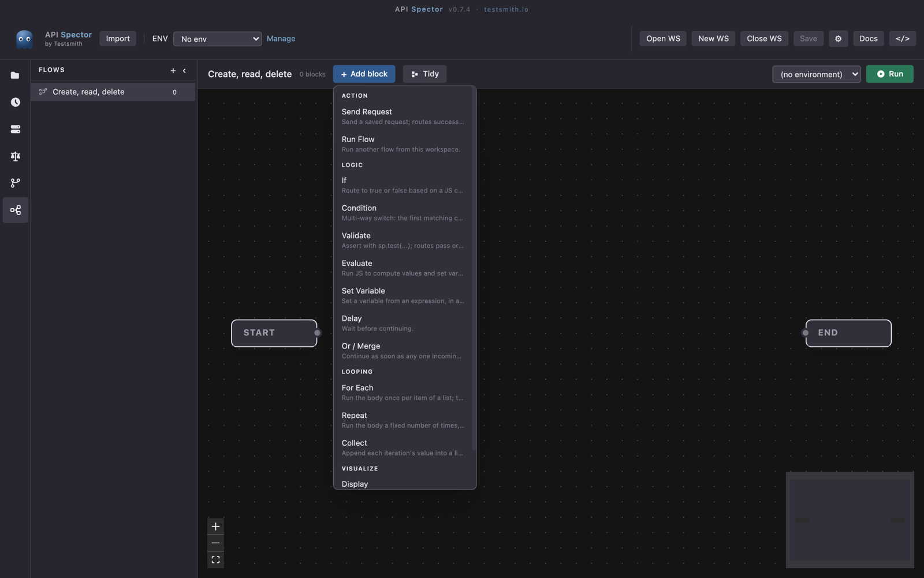The width and height of the screenshot is (924, 578).
Task: Click the API Spector ghost logo
Action: (24, 39)
